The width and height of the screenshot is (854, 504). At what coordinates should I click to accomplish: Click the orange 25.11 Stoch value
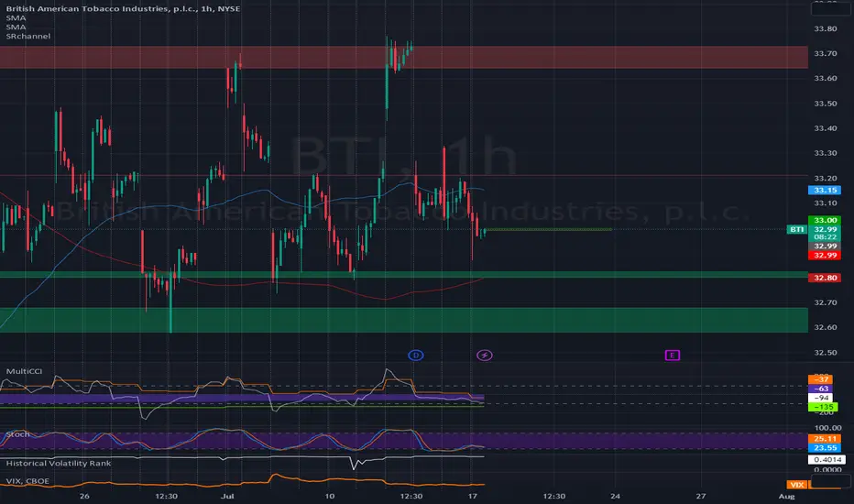tap(825, 439)
